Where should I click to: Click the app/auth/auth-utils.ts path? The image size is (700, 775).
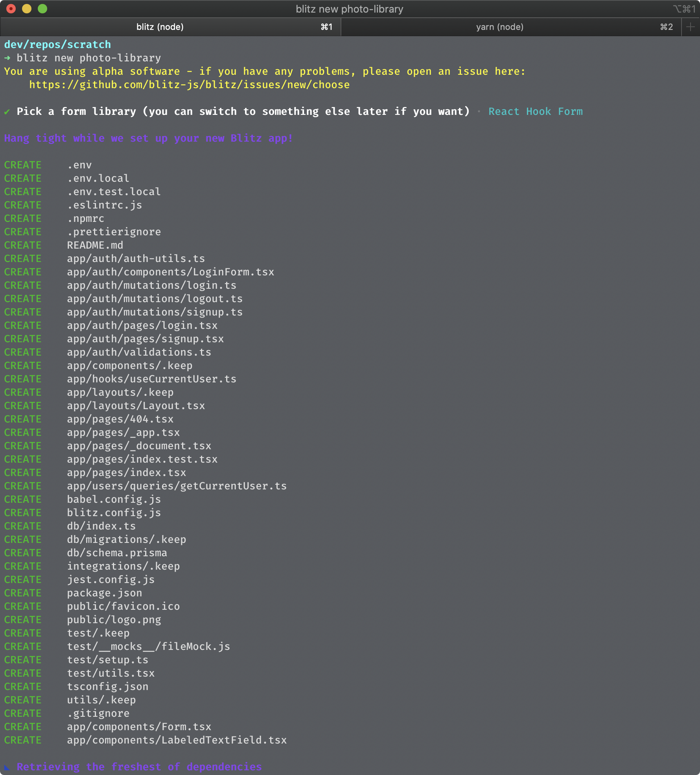tap(136, 258)
